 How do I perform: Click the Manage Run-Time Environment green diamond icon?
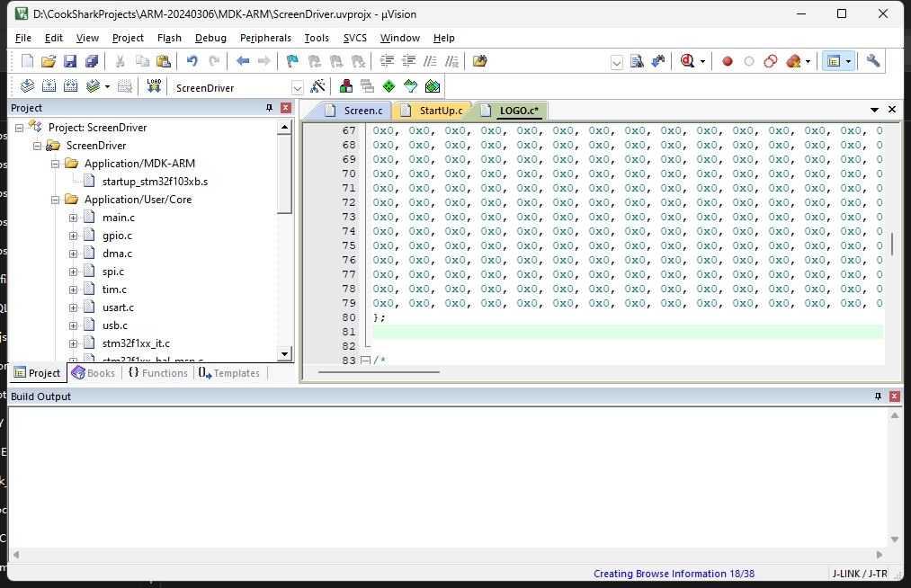389,86
